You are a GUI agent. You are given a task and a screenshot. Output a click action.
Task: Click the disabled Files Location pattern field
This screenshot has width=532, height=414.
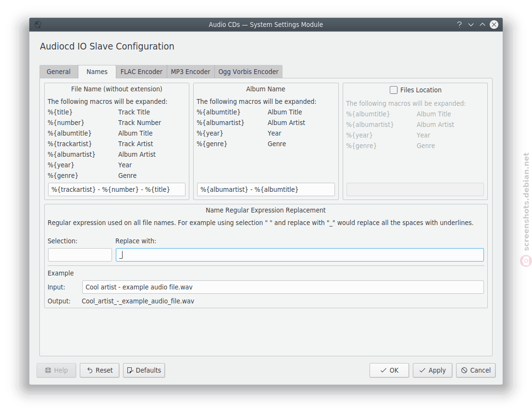tap(415, 189)
